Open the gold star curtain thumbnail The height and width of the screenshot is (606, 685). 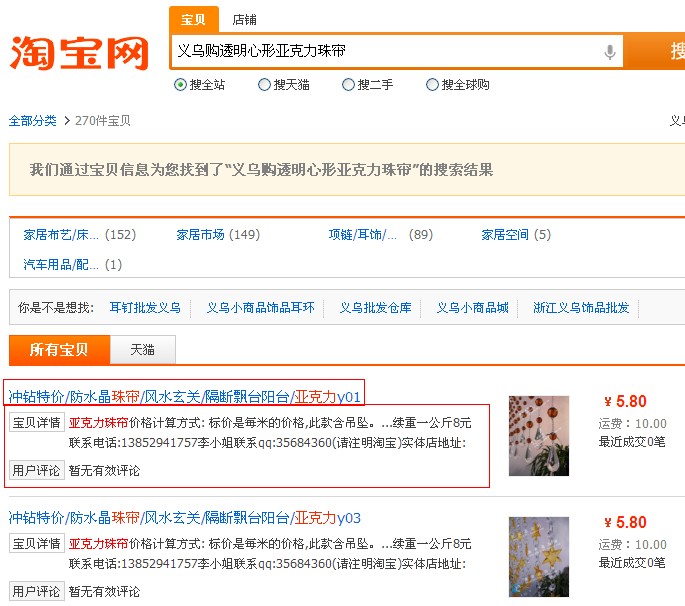pyautogui.click(x=539, y=557)
